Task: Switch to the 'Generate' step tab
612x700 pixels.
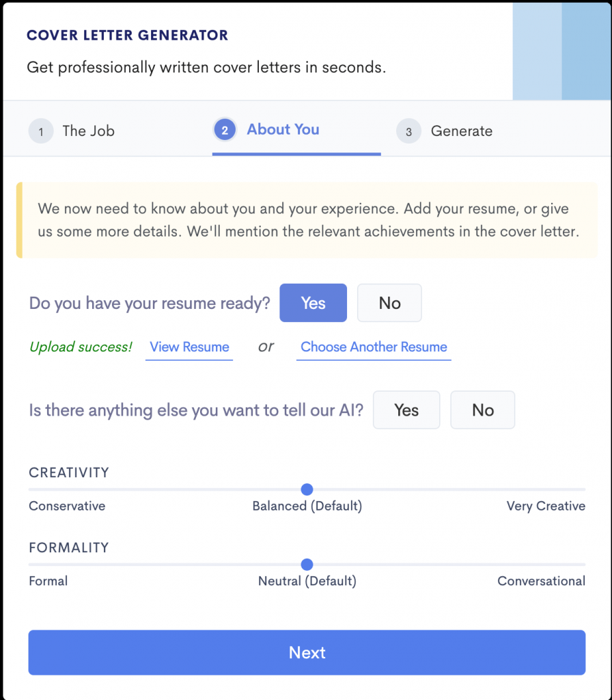Action: point(463,131)
